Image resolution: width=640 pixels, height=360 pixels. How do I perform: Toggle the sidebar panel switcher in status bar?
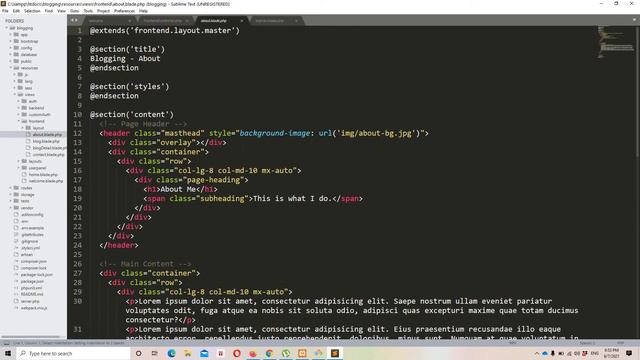(x=7, y=343)
